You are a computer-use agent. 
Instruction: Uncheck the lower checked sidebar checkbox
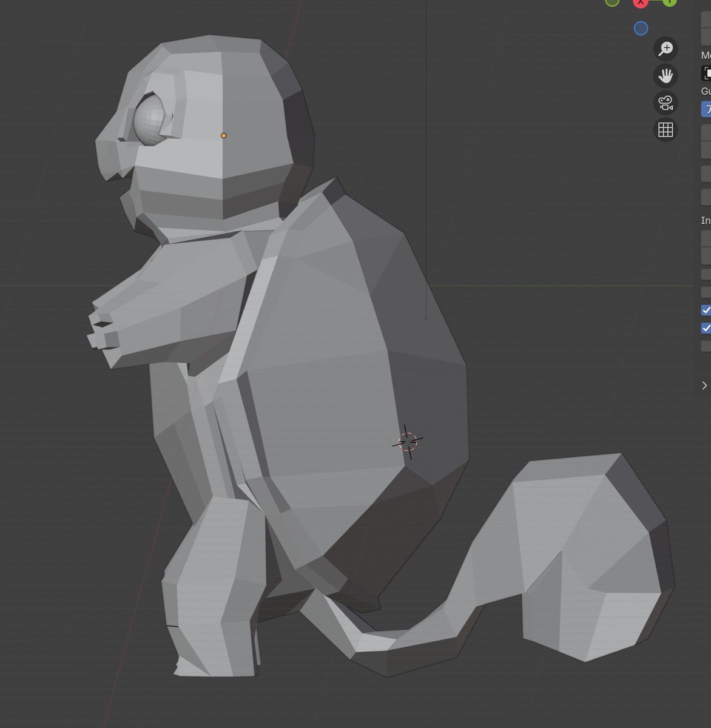[x=706, y=328]
